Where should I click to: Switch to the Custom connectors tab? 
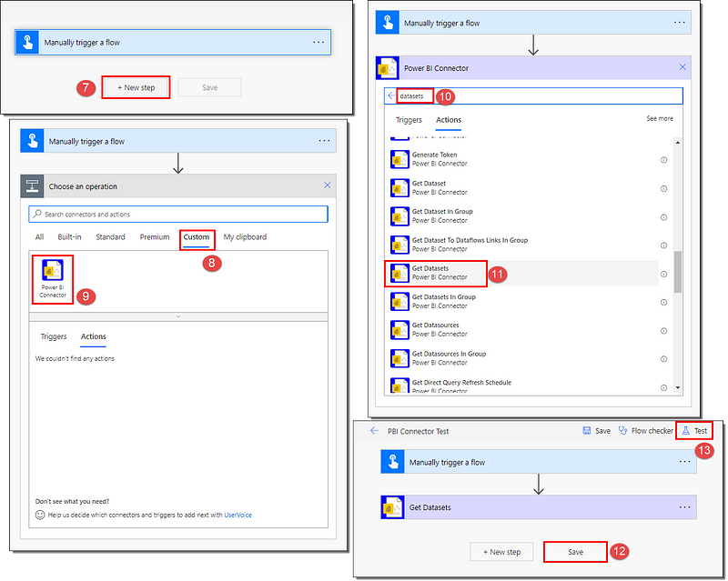coord(197,237)
